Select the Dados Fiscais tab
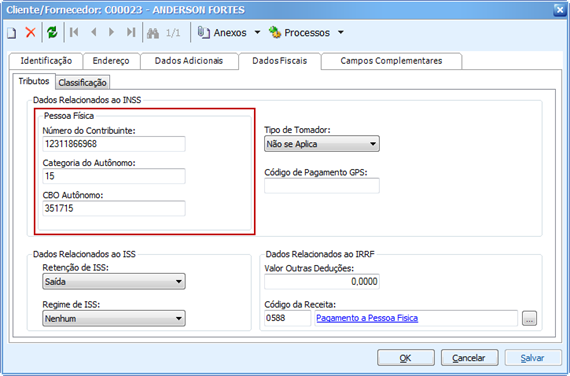The width and height of the screenshot is (570, 376). (280, 61)
